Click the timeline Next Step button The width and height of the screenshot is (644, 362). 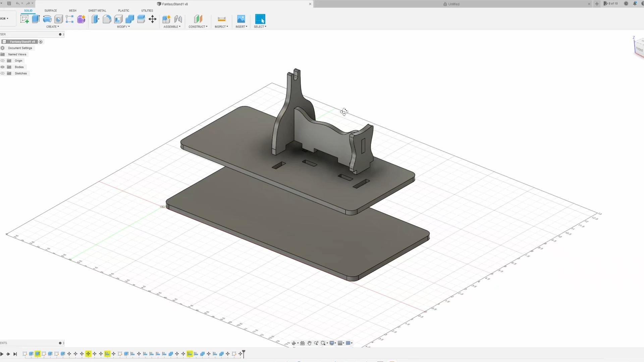8,354
